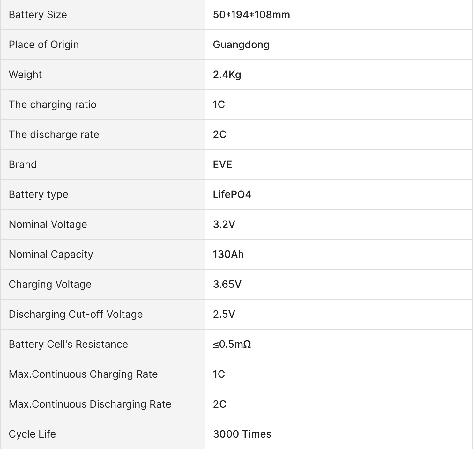Image resolution: width=476 pixels, height=450 pixels.
Task: Select the 3000 Times cycle life value
Action: point(242,434)
